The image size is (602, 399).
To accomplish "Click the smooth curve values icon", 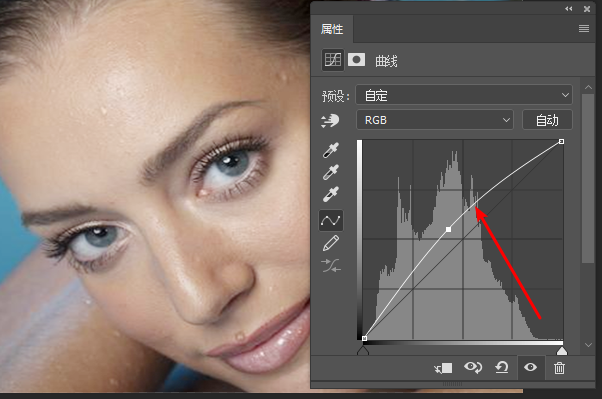I will click(x=331, y=265).
